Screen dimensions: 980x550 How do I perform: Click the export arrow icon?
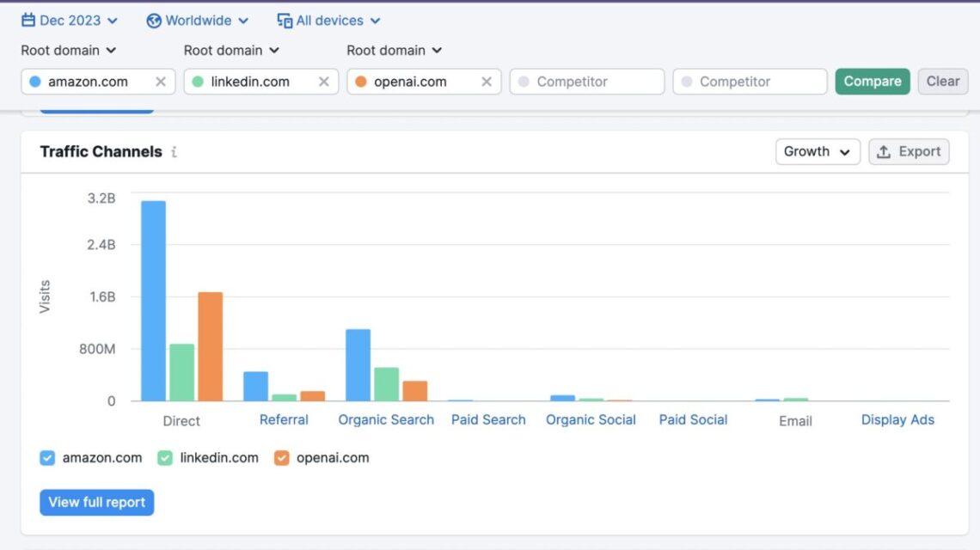click(x=883, y=151)
